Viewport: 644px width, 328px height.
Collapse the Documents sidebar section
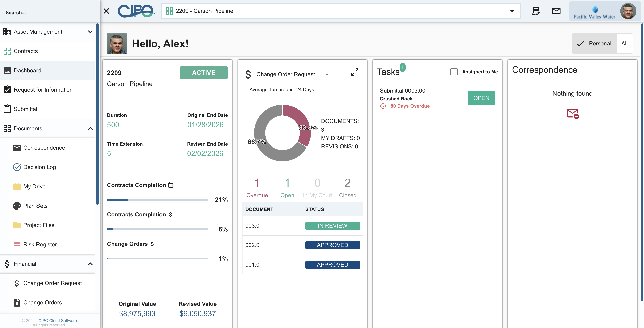[90, 128]
